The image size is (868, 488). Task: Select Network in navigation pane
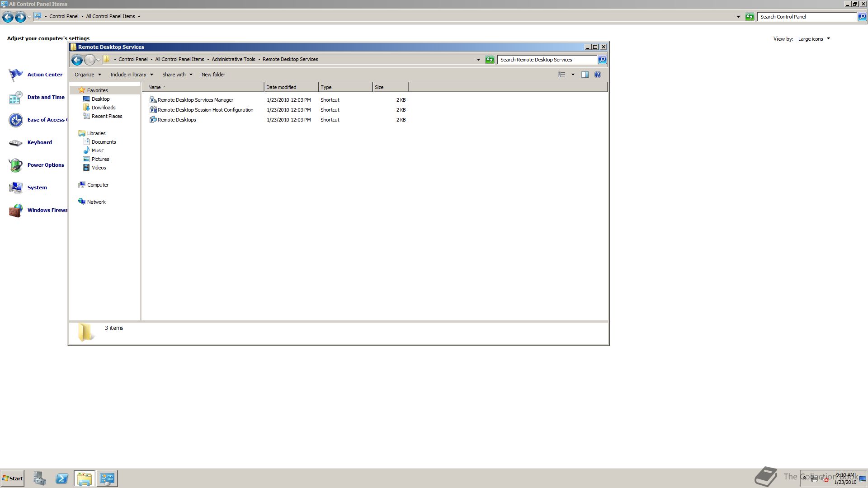point(92,202)
